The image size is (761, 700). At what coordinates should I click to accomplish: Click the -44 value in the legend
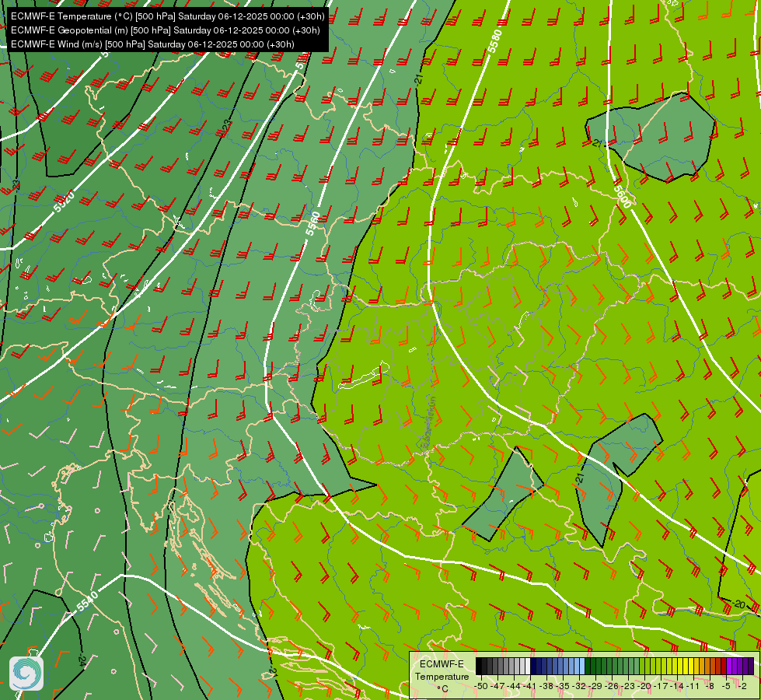coord(514,686)
